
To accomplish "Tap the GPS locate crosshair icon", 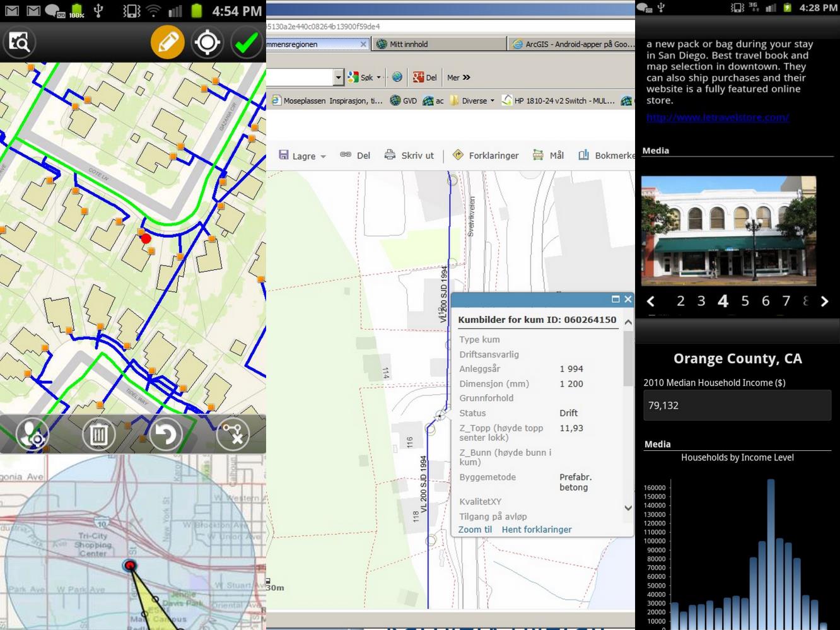I will 207,42.
